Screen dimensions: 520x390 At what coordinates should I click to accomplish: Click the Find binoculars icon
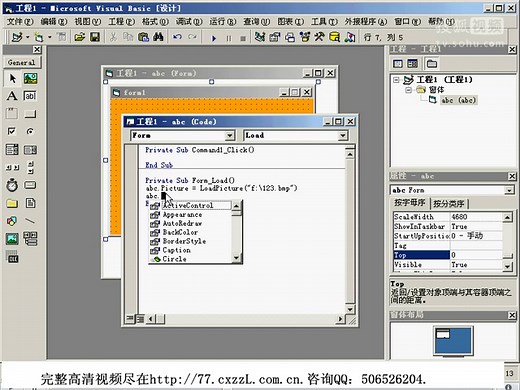(x=158, y=37)
